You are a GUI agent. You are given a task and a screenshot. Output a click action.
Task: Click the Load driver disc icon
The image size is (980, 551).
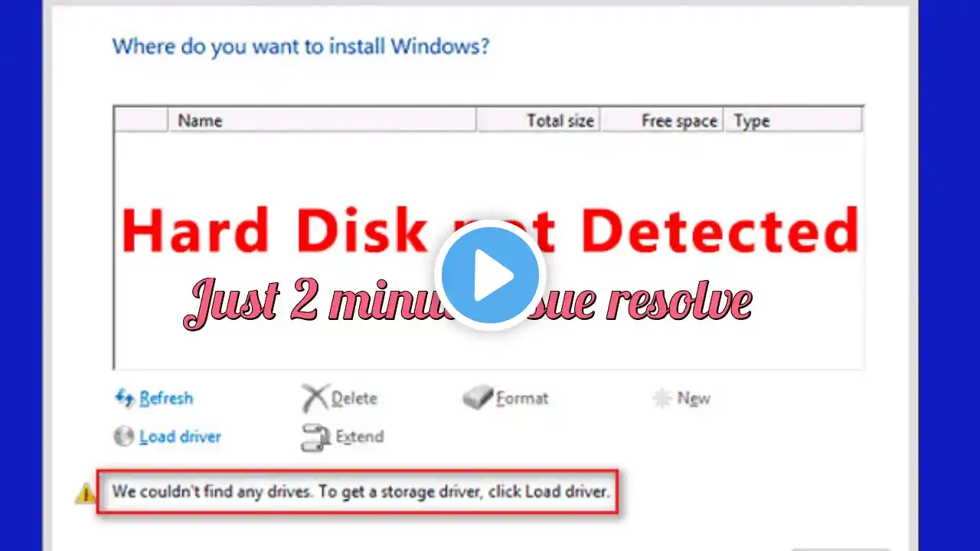pos(124,437)
